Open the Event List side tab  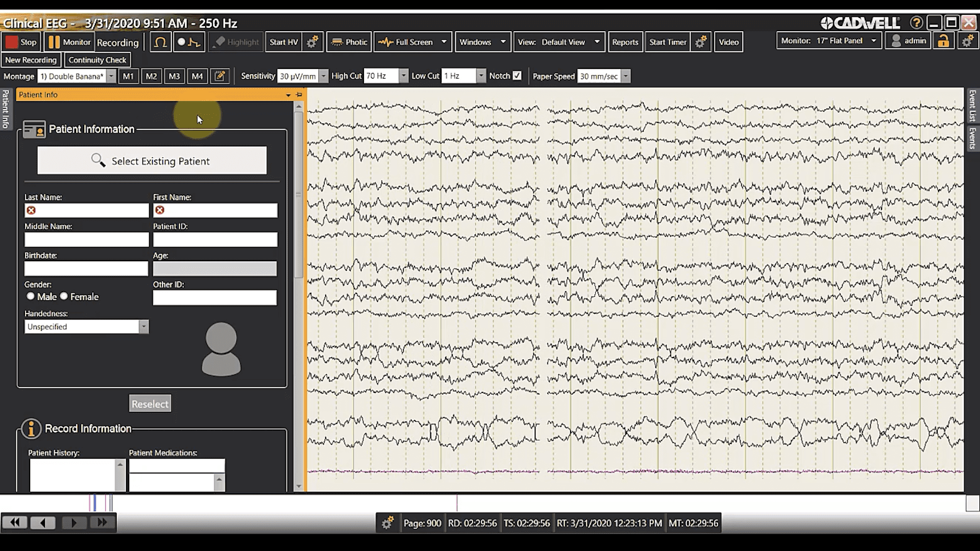(972, 106)
